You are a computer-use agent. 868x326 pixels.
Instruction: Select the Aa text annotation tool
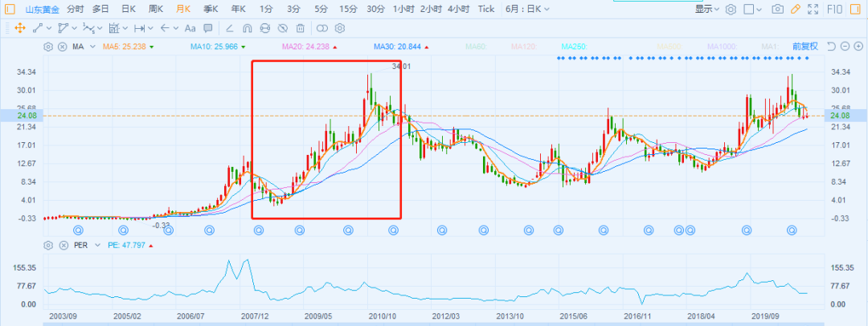190,27
